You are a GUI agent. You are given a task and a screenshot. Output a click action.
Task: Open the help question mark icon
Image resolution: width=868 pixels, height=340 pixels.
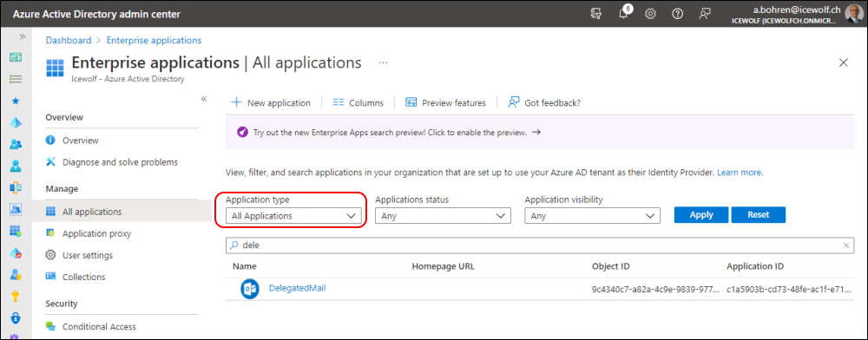pyautogui.click(x=678, y=14)
